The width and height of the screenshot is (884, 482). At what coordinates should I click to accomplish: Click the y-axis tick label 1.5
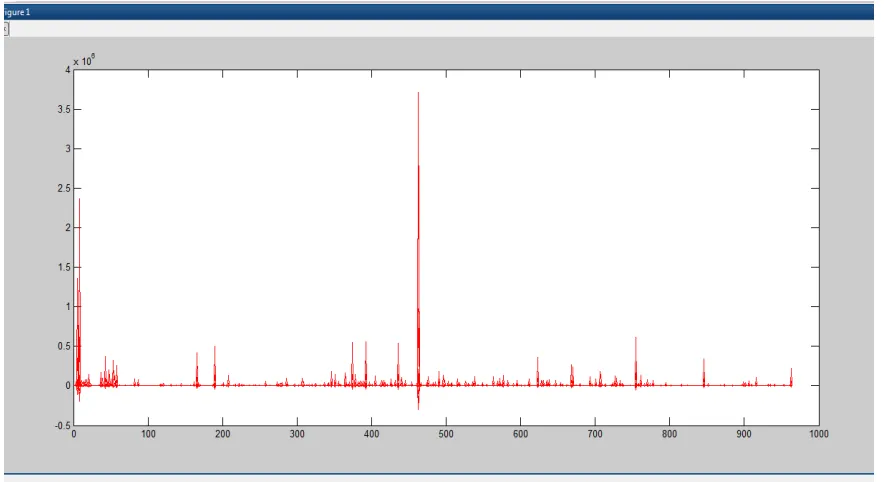click(x=64, y=267)
